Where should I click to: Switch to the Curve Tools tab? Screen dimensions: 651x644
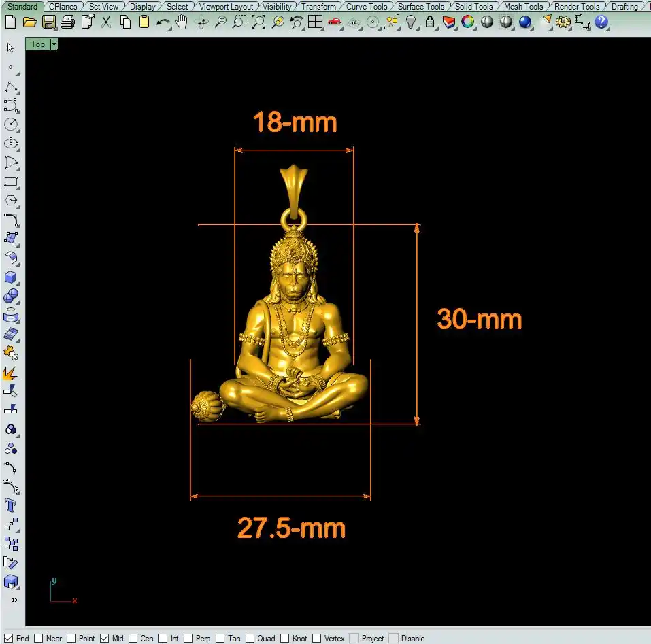tap(366, 6)
